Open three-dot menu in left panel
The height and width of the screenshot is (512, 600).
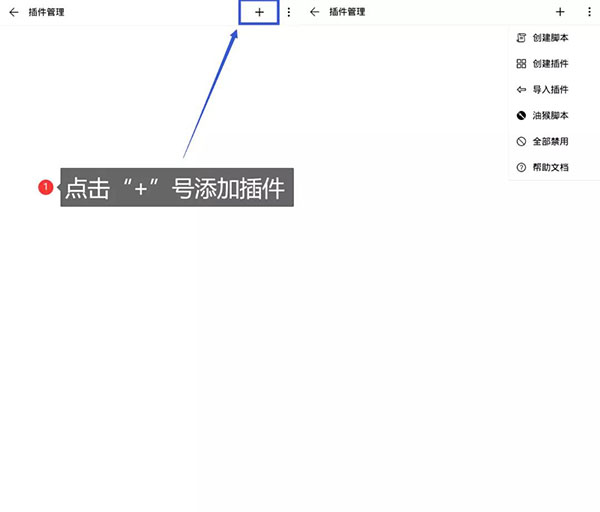pos(289,12)
